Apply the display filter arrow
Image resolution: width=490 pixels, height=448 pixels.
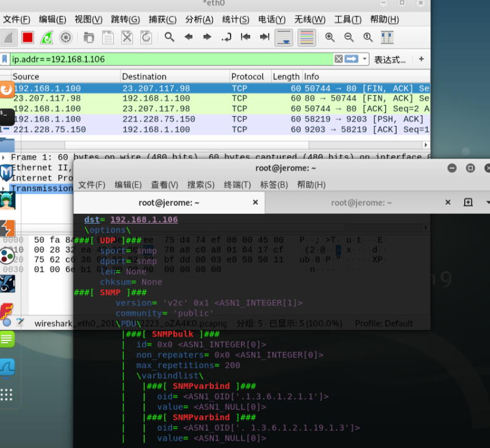[x=352, y=59]
